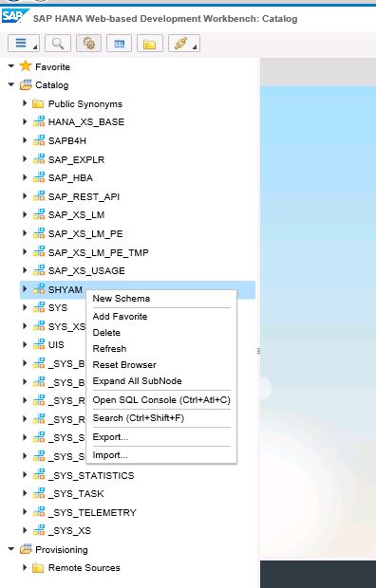The width and height of the screenshot is (376, 588).
Task: Click the _SYS_XS schema icon
Action: click(x=39, y=530)
